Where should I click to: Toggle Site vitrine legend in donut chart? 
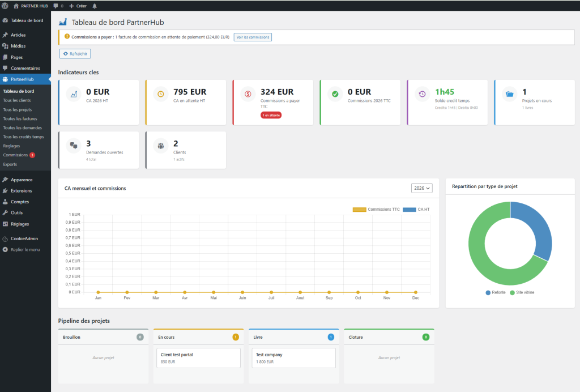(522, 292)
